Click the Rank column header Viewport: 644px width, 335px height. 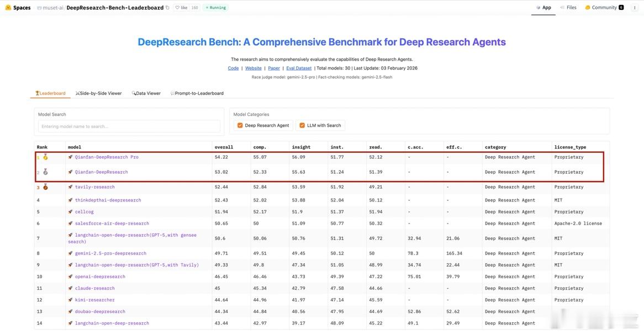tap(42, 147)
